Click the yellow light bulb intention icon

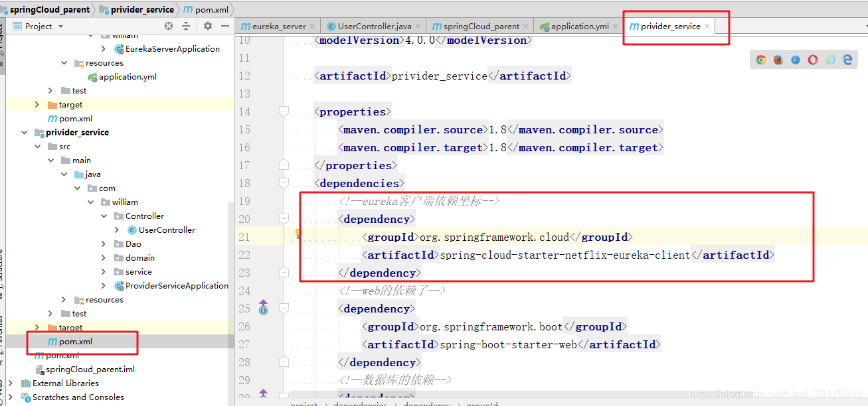click(x=299, y=234)
